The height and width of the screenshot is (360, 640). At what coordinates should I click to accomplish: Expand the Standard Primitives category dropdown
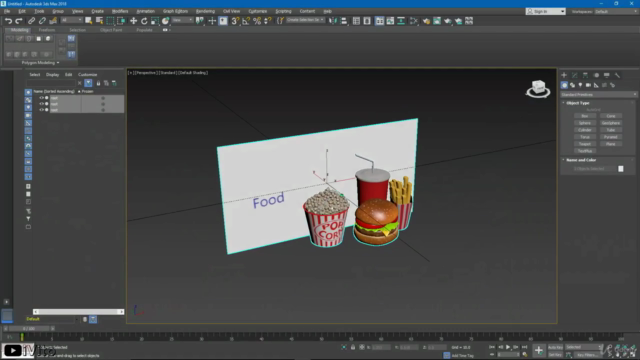point(598,95)
